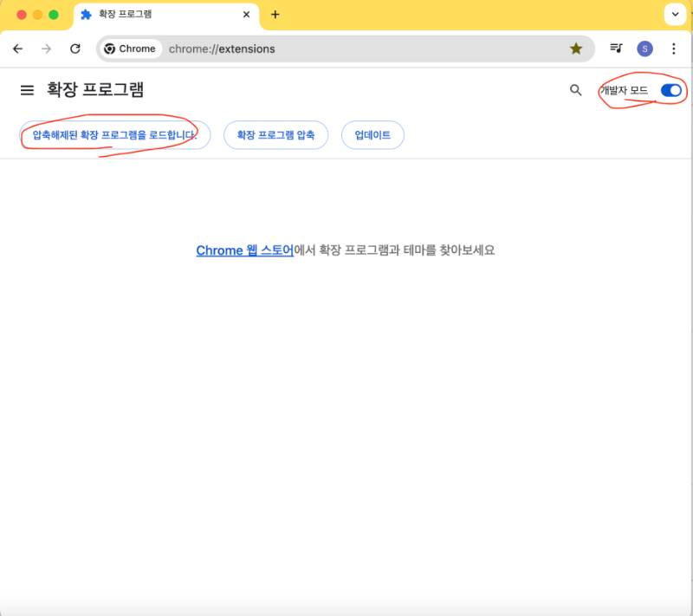Open a new tab with plus icon
Image resolution: width=693 pixels, height=616 pixels.
coord(275,15)
